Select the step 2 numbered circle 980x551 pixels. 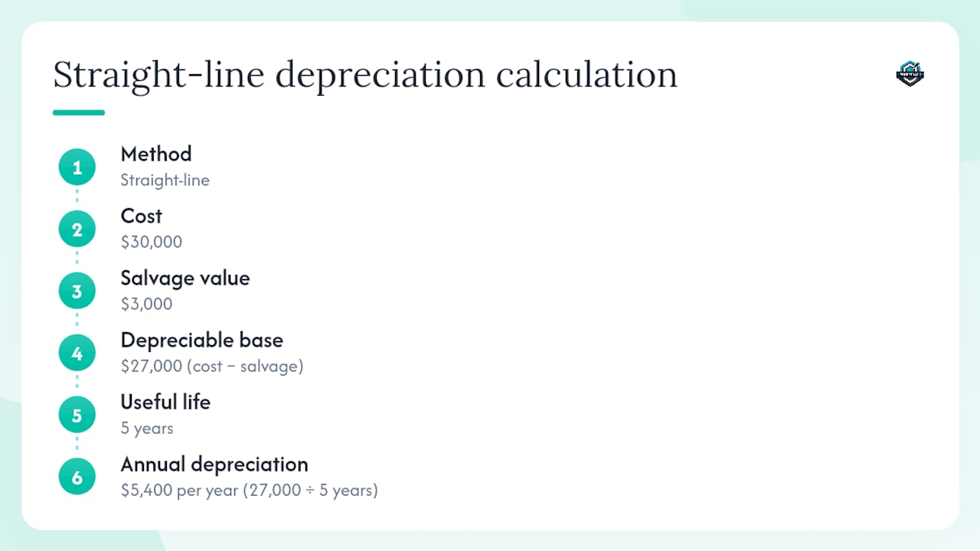click(x=77, y=229)
